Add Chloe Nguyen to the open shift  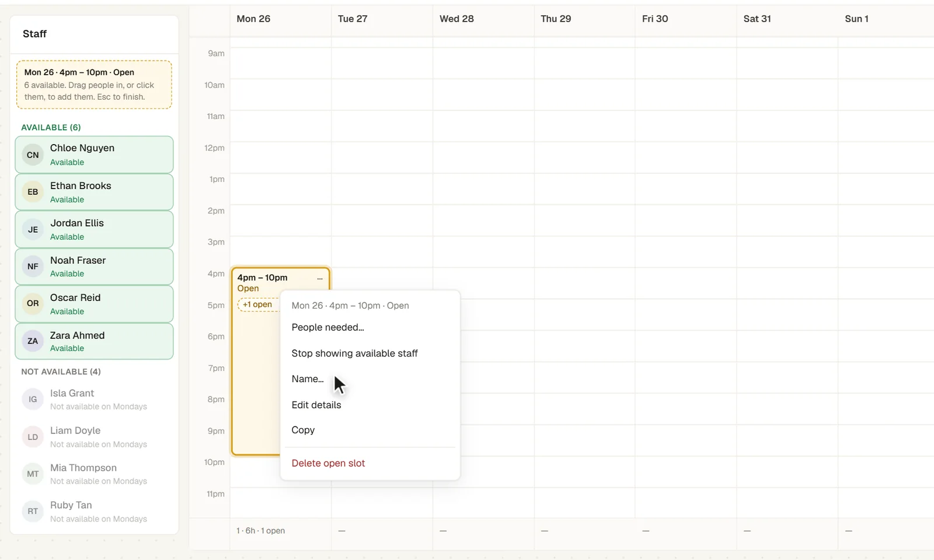94,155
